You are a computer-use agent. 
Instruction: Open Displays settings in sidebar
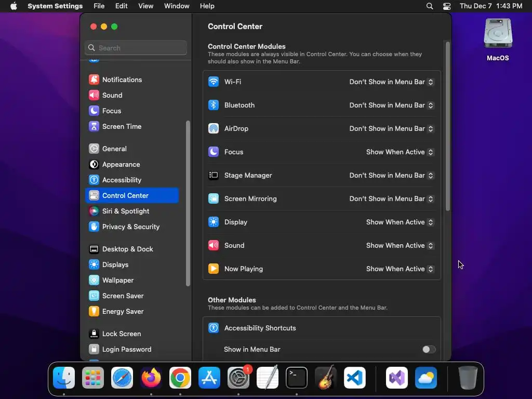click(x=131, y=265)
